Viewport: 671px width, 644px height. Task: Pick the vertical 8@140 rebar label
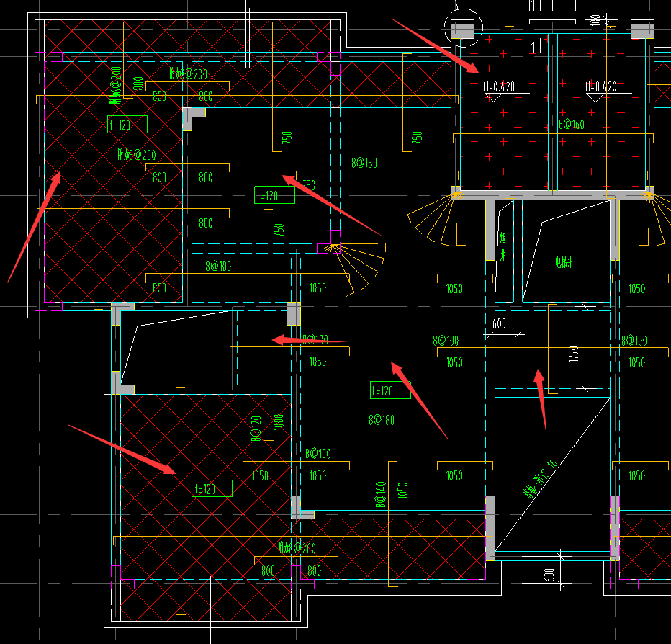(380, 495)
